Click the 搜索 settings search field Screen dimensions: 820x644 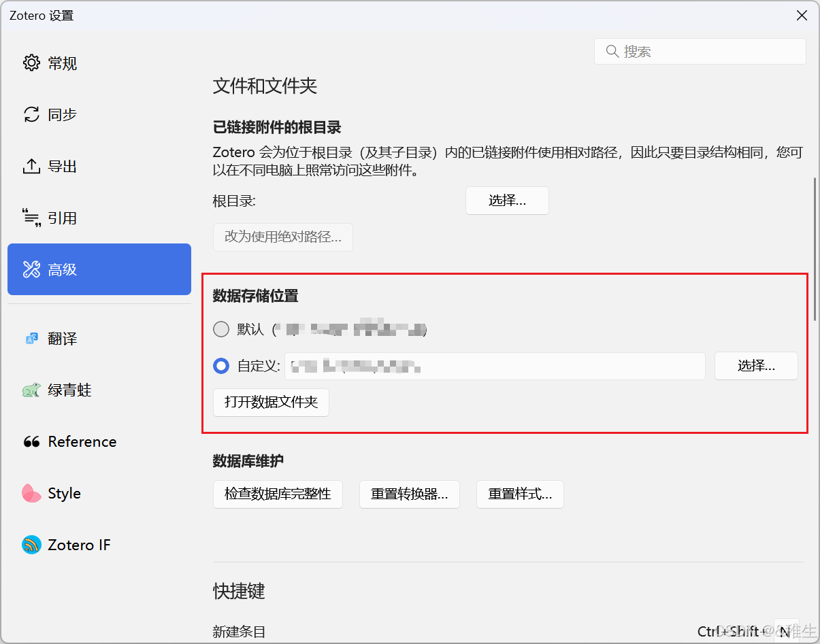[x=700, y=52]
